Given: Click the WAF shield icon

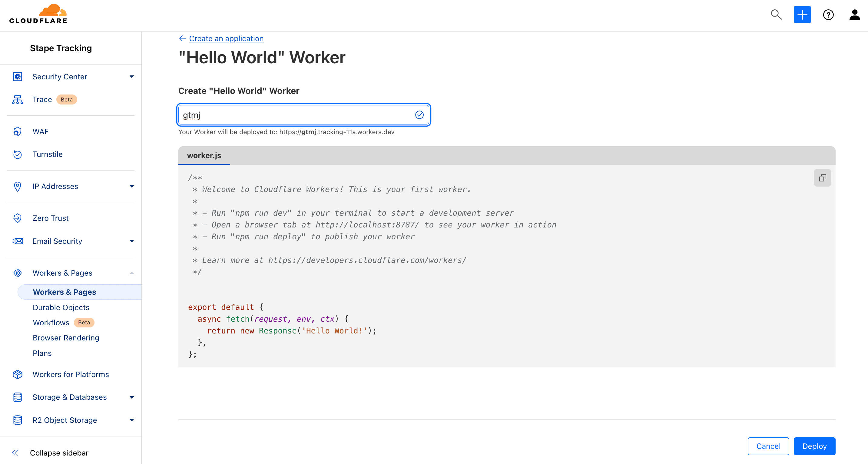Looking at the screenshot, I should coord(18,131).
